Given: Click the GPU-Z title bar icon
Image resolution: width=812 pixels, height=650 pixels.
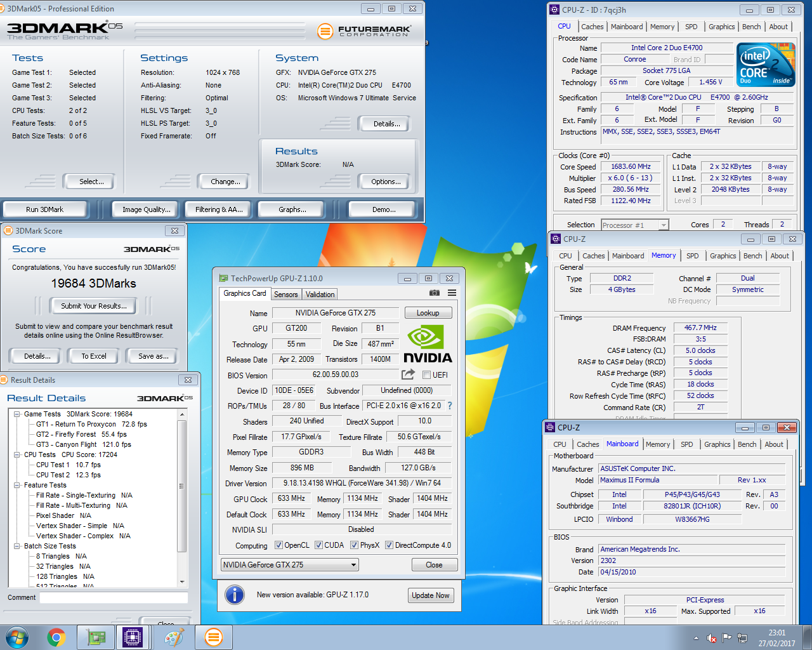Looking at the screenshot, I should 223,278.
